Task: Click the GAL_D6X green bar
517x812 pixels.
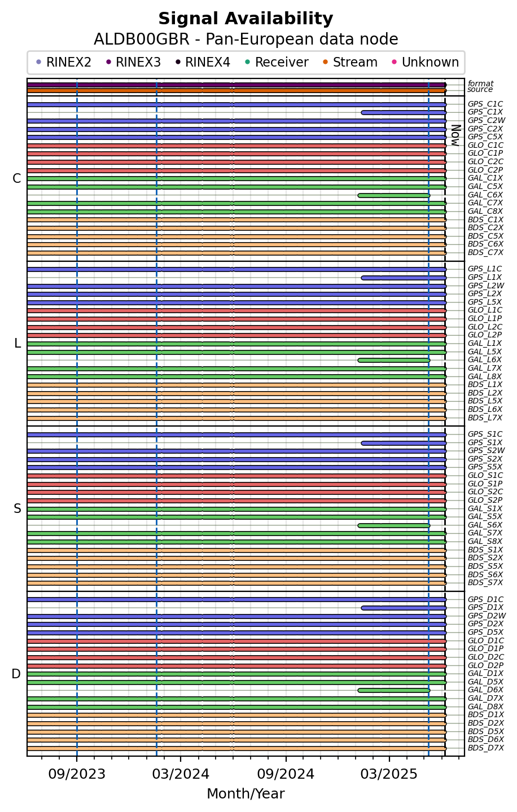Action: tap(394, 690)
